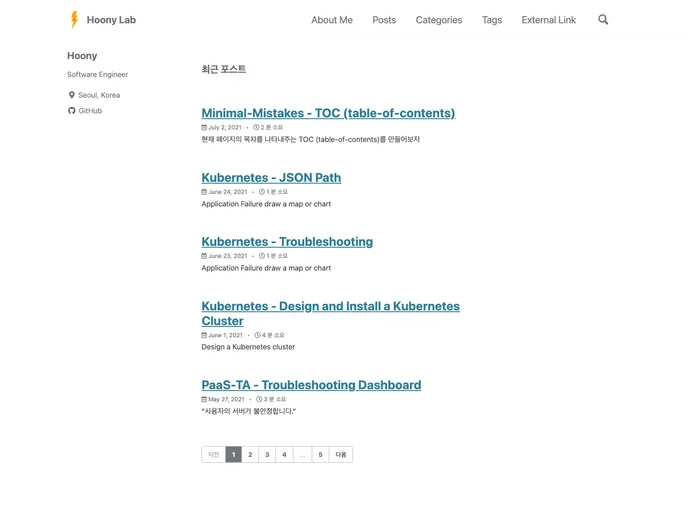Image resolution: width=688 pixels, height=512 pixels.
Task: Click the GitHub icon in sidebar
Action: 72,111
